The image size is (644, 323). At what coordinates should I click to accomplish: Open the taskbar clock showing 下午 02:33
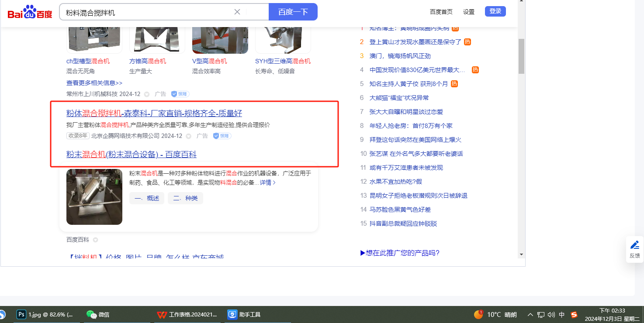pos(613,314)
